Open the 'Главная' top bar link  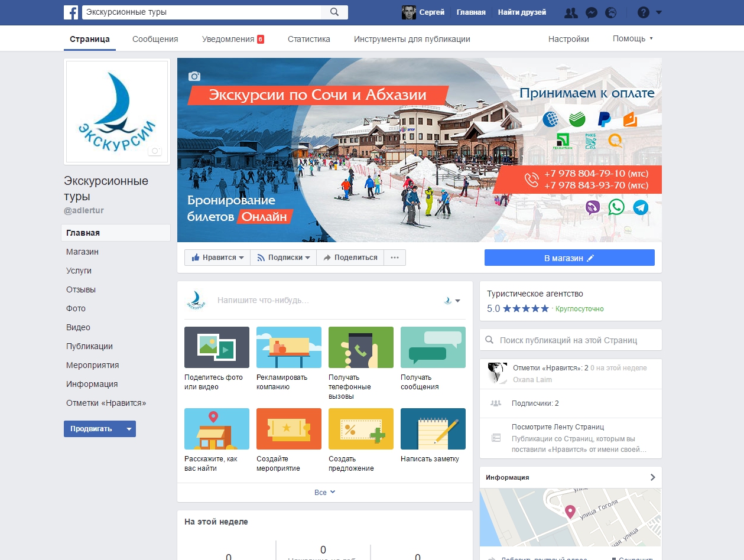click(x=471, y=12)
